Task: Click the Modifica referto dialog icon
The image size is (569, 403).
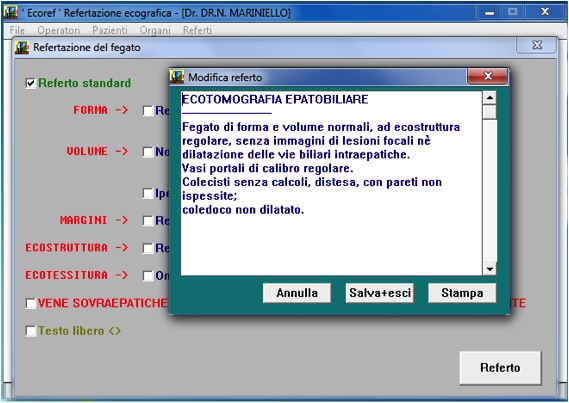Action: click(x=177, y=77)
